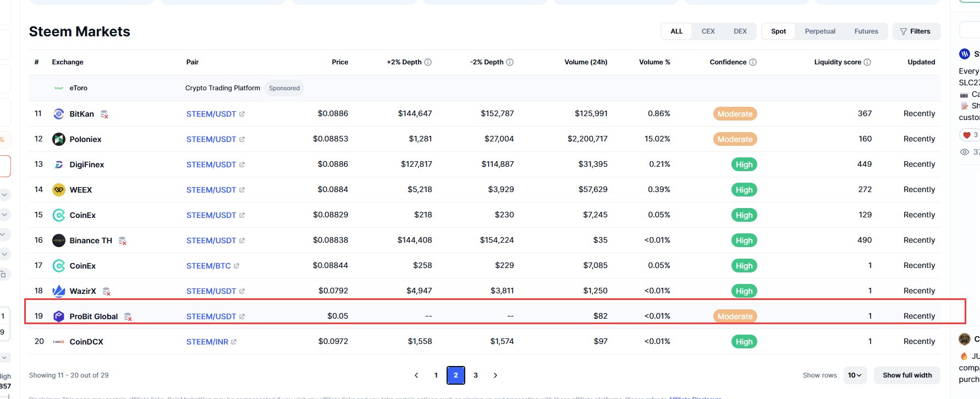Click current page 2 button
The width and height of the screenshot is (980, 399).
click(456, 375)
